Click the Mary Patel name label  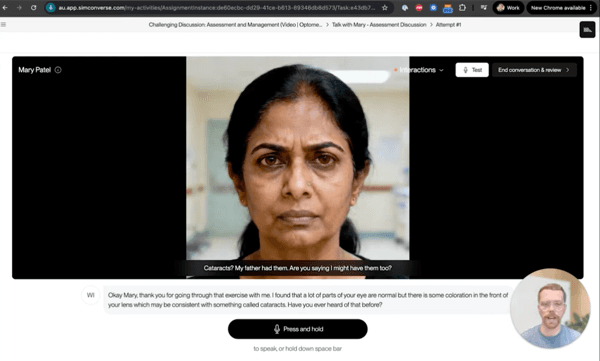(x=34, y=70)
